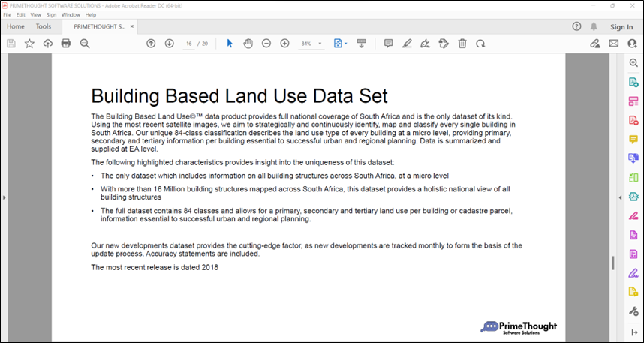Switch to the Tools tab
Screen dimensions: 644x343
point(43,26)
